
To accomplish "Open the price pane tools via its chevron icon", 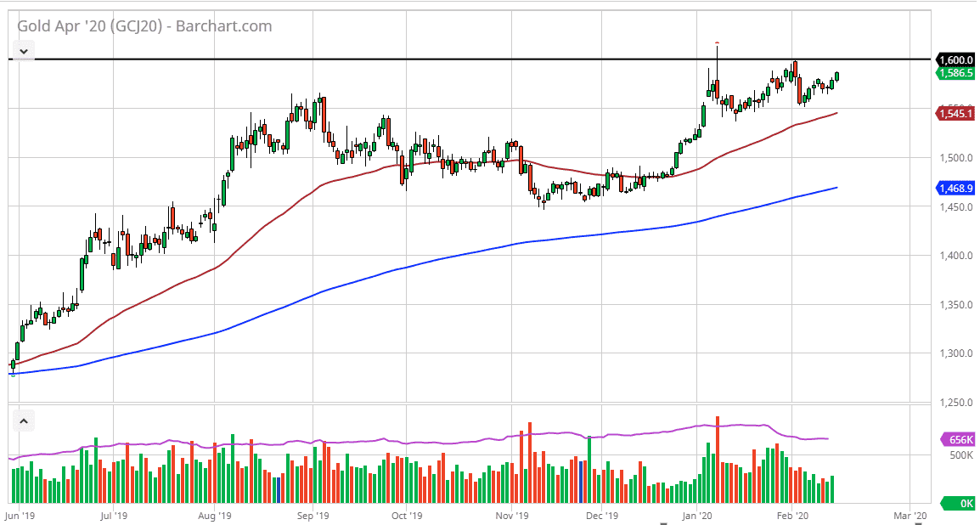I will click(23, 51).
